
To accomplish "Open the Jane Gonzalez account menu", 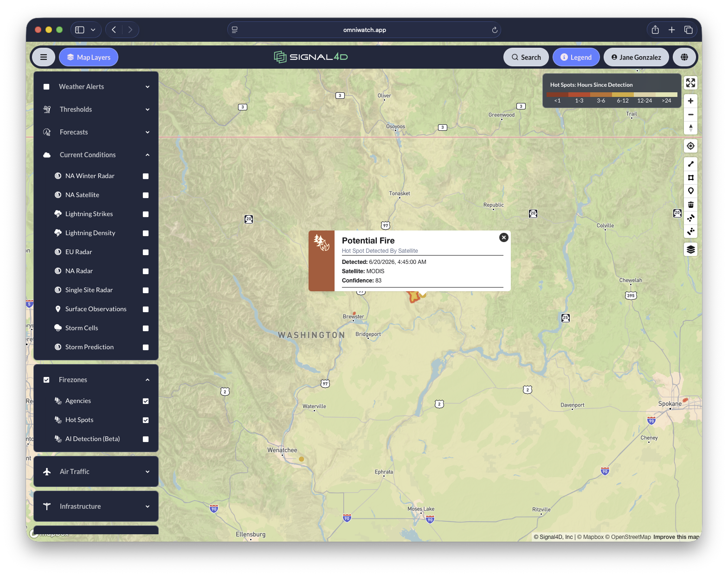I will coord(636,57).
